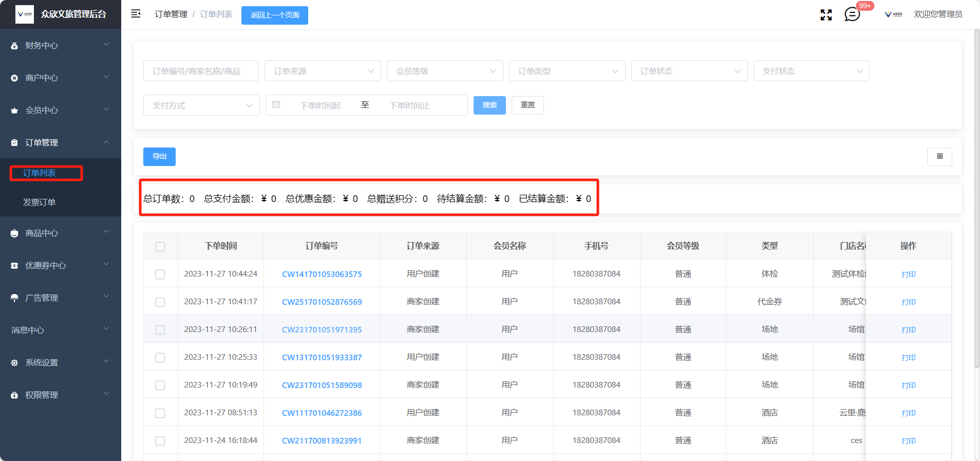
Task: Collapse the 订单管理 menu chevron
Action: (106, 142)
